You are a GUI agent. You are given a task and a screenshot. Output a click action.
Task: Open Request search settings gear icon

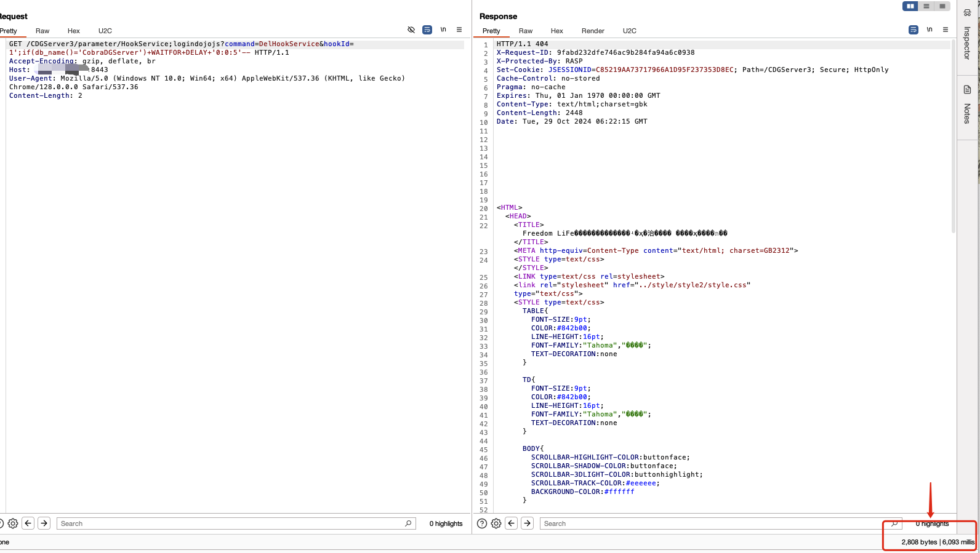13,523
